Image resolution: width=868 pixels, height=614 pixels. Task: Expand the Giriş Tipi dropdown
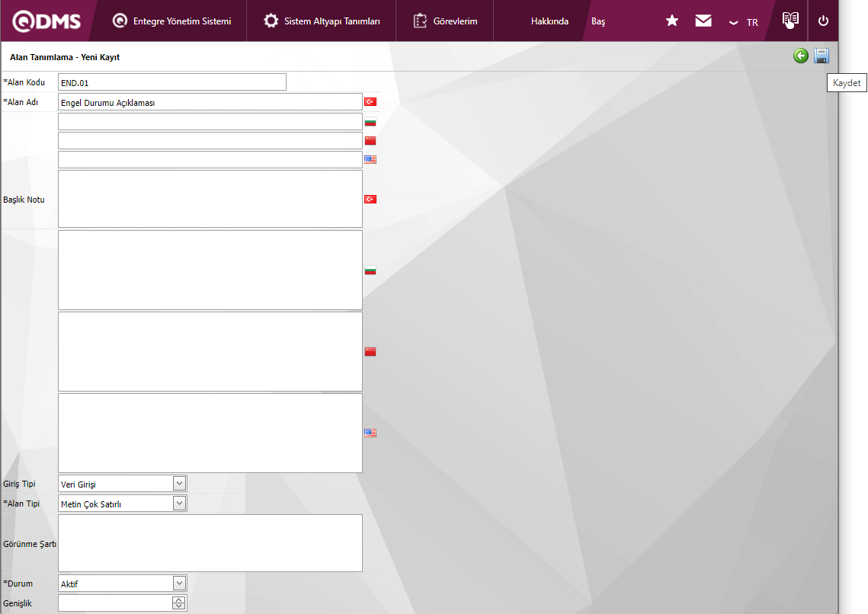point(179,483)
